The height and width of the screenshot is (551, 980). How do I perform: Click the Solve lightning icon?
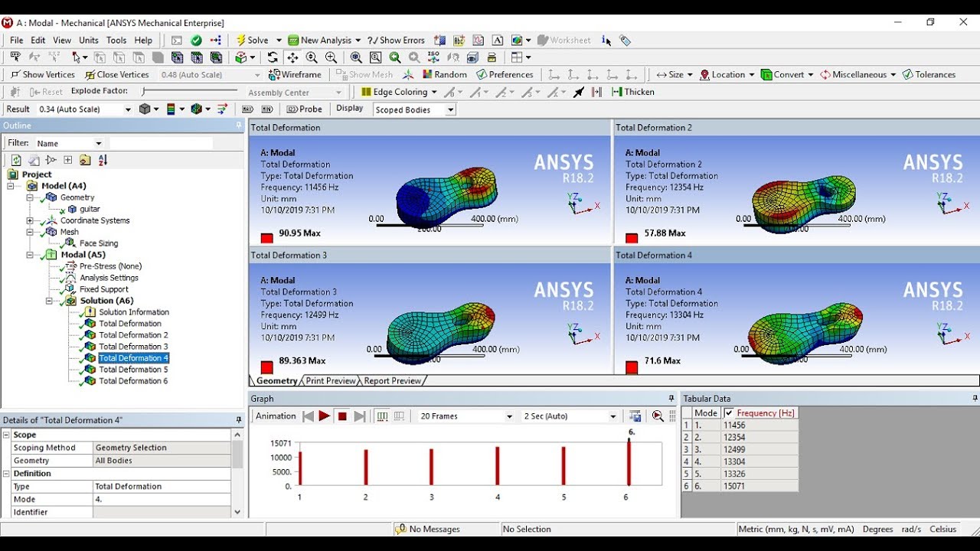[240, 41]
